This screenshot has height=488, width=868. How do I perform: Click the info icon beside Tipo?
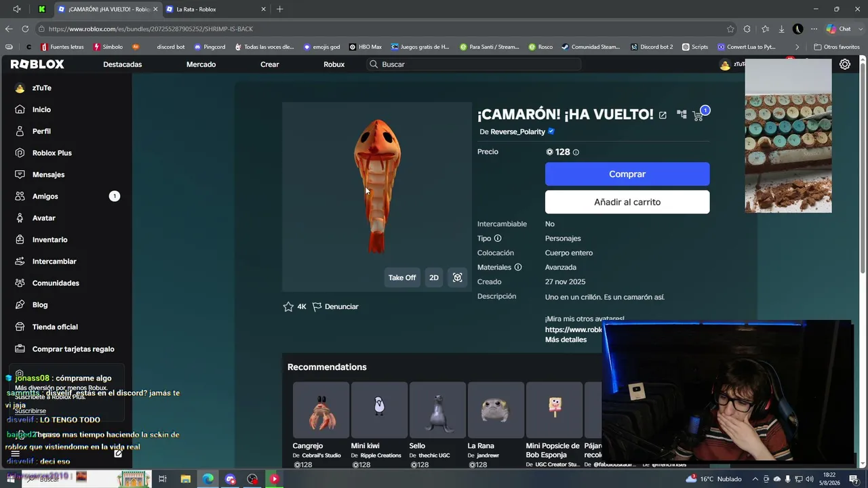click(x=498, y=239)
